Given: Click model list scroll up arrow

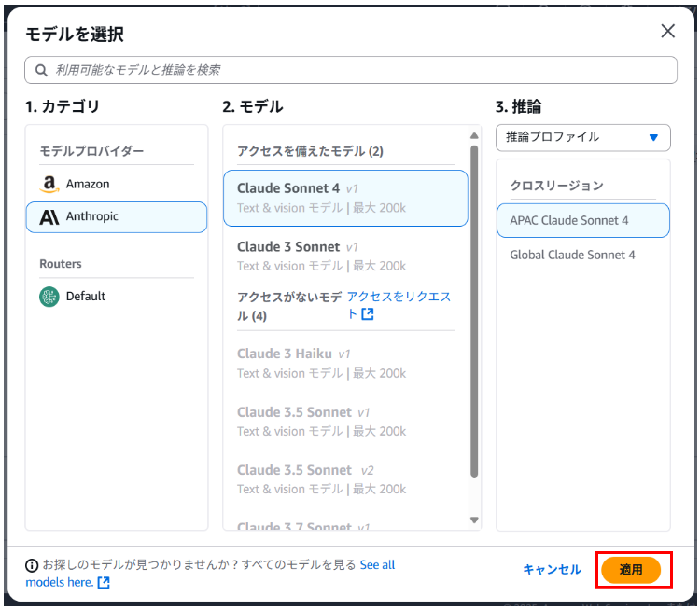Looking at the screenshot, I should 474,135.
